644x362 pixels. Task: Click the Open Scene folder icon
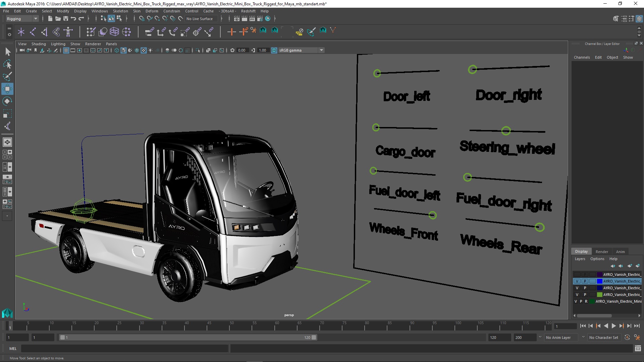point(58,19)
